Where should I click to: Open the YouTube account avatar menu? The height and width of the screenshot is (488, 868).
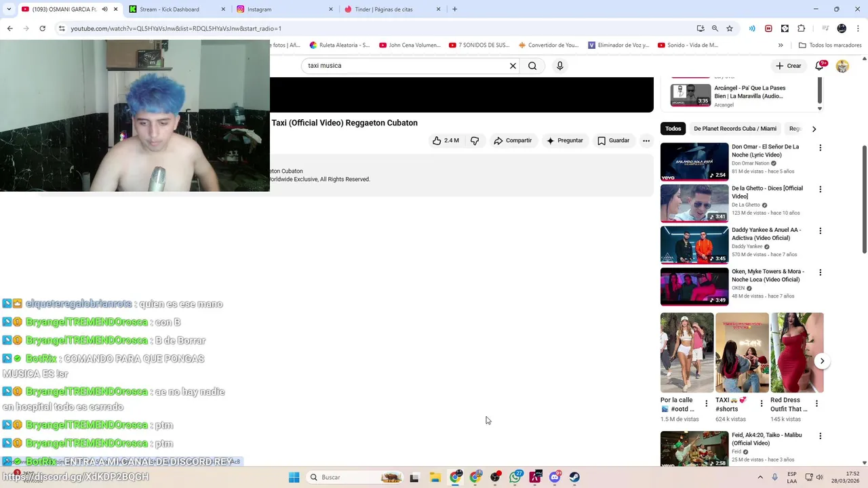[x=842, y=66]
